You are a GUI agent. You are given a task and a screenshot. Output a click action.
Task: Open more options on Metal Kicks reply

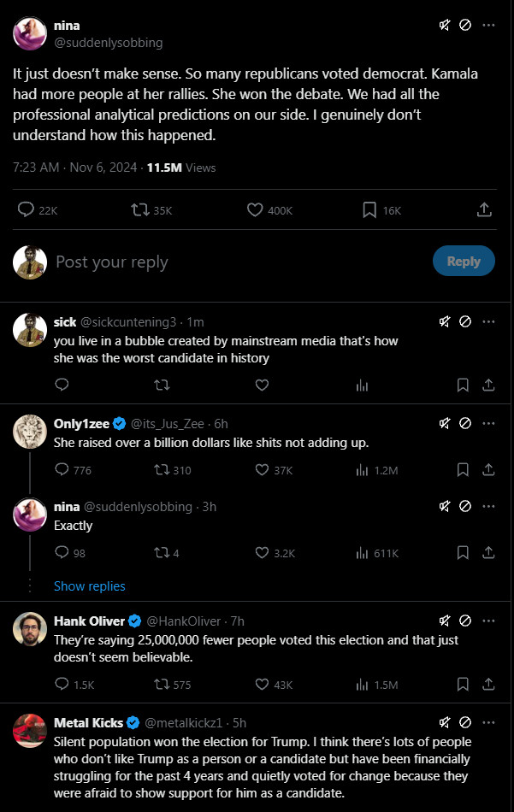(488, 722)
